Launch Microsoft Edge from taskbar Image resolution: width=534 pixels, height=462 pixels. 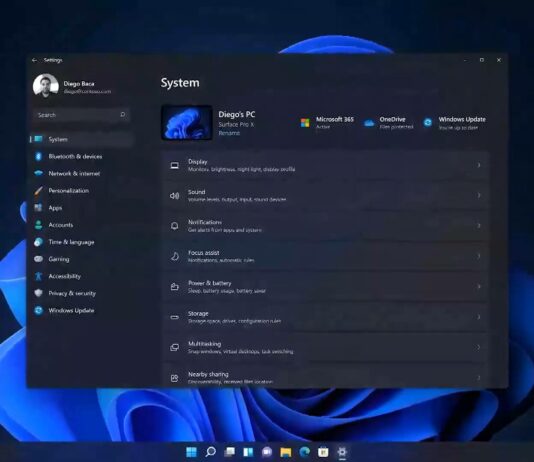pyautogui.click(x=304, y=452)
